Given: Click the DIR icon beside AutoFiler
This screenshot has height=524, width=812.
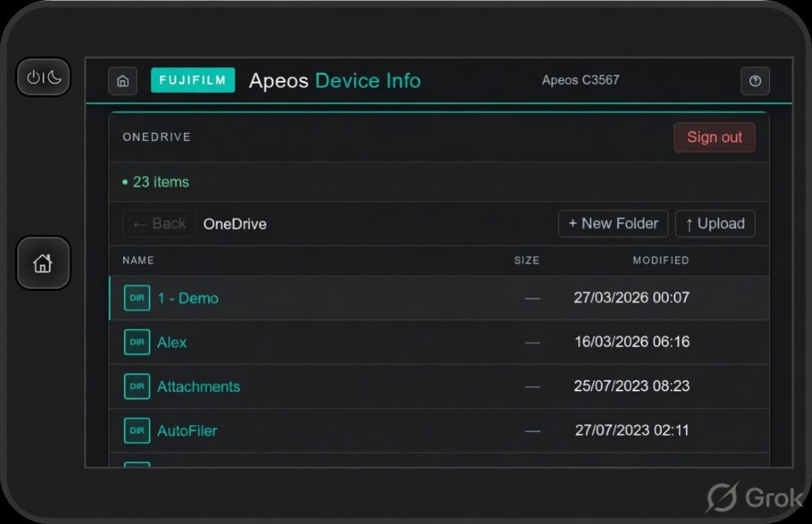Looking at the screenshot, I should point(137,431).
